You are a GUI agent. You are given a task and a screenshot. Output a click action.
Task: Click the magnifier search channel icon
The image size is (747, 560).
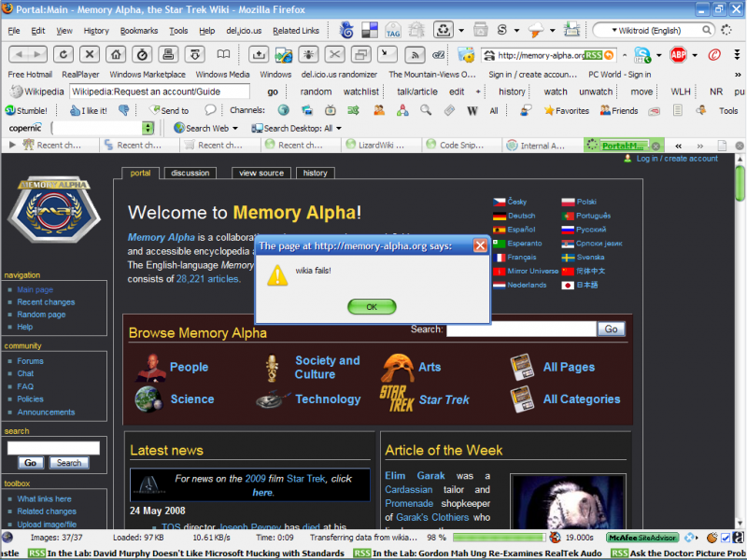(426, 110)
